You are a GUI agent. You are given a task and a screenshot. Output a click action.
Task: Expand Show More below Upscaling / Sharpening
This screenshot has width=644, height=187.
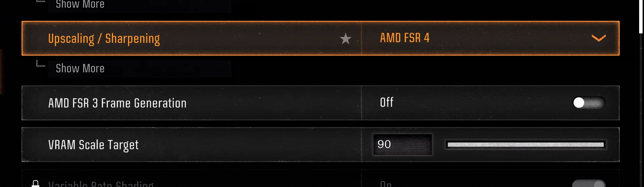point(80,68)
